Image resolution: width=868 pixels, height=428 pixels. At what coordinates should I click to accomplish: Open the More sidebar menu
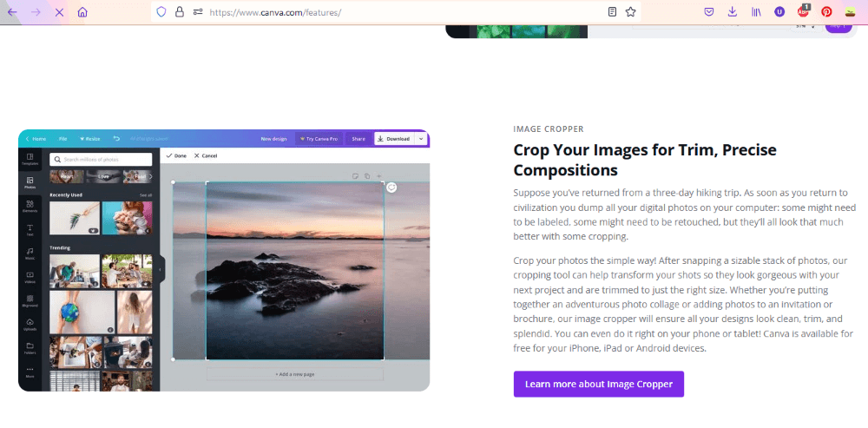coord(30,372)
